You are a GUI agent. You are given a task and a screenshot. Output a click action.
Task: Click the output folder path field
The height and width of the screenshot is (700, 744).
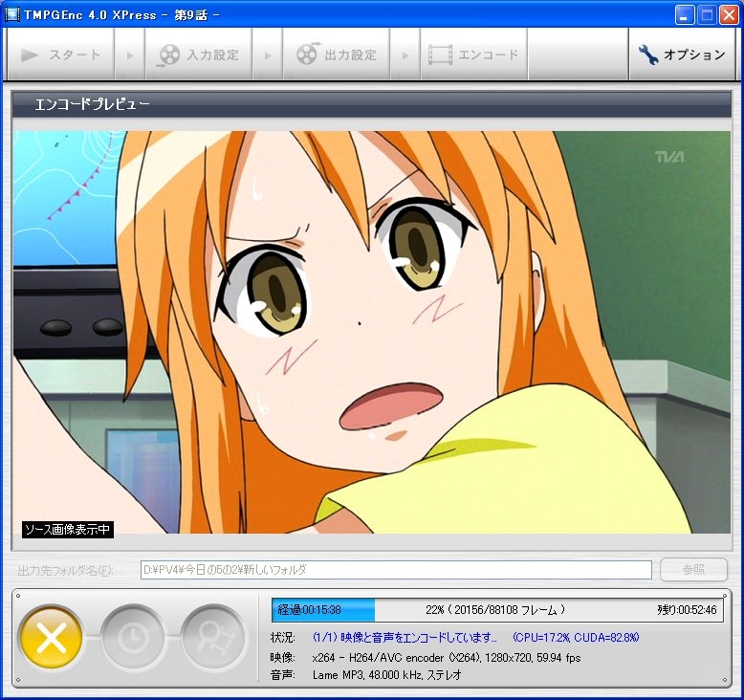pos(396,570)
